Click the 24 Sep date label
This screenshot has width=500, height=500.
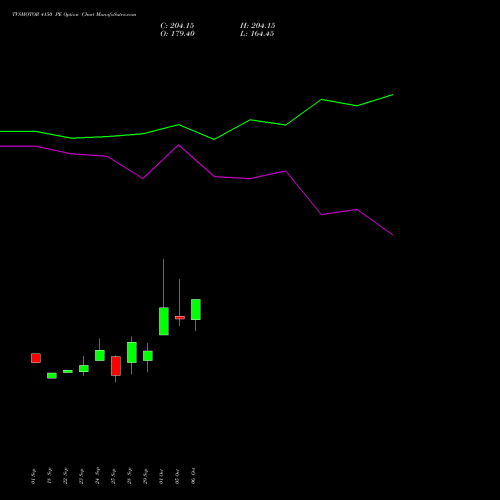point(97,476)
